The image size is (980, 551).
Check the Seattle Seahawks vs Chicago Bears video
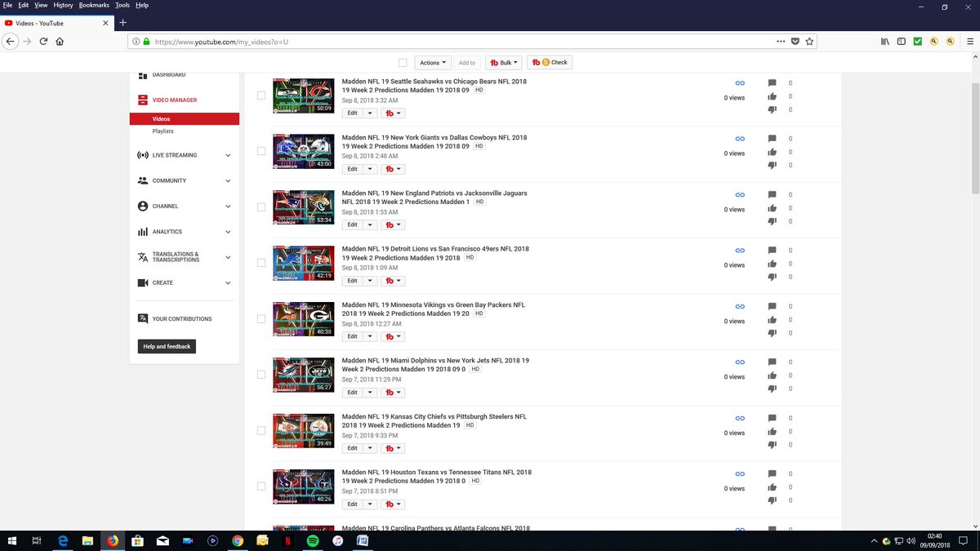tap(261, 96)
